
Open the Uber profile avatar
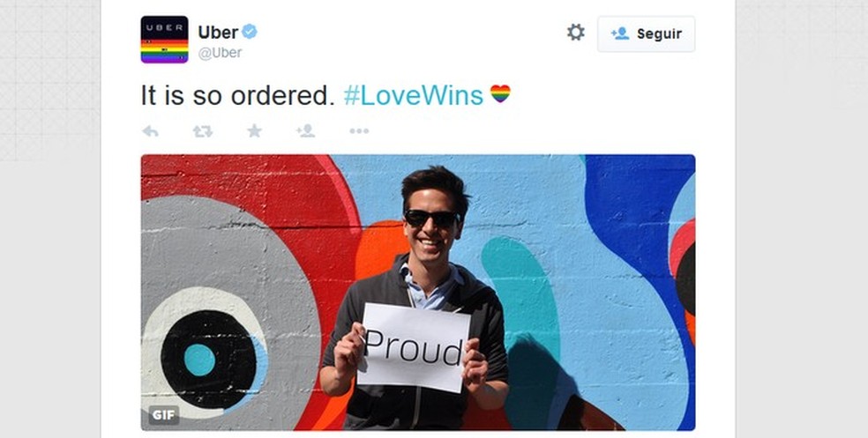point(164,40)
